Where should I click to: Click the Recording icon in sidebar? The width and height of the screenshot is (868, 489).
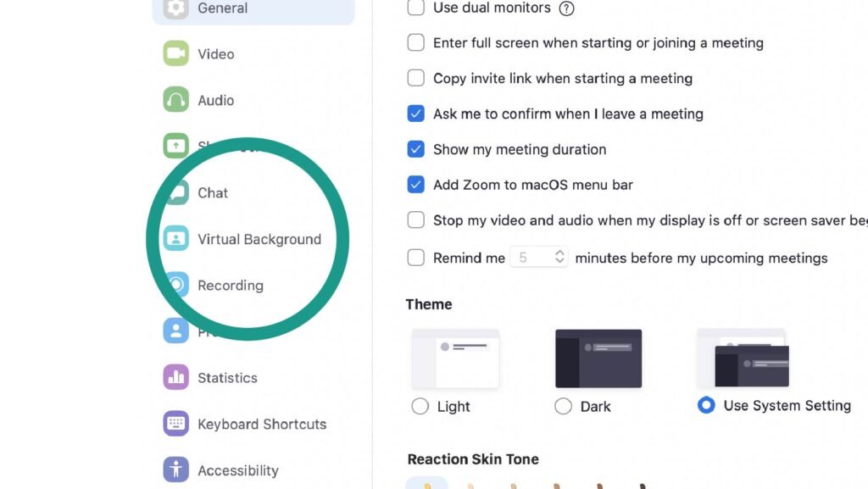(x=177, y=285)
